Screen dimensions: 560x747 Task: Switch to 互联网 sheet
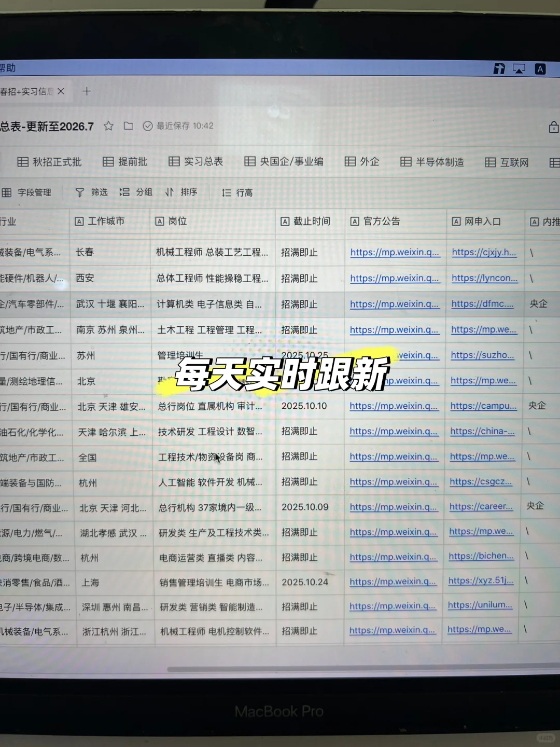[507, 162]
